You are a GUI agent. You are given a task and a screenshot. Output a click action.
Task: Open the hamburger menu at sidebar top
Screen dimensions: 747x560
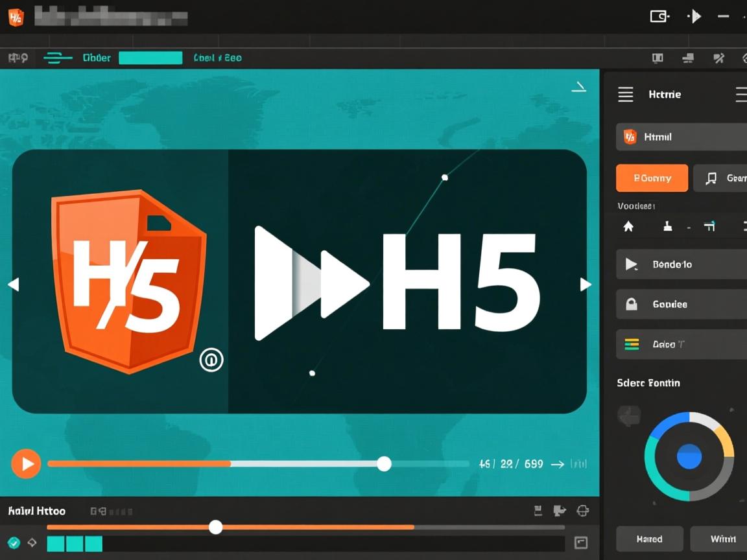click(x=625, y=94)
